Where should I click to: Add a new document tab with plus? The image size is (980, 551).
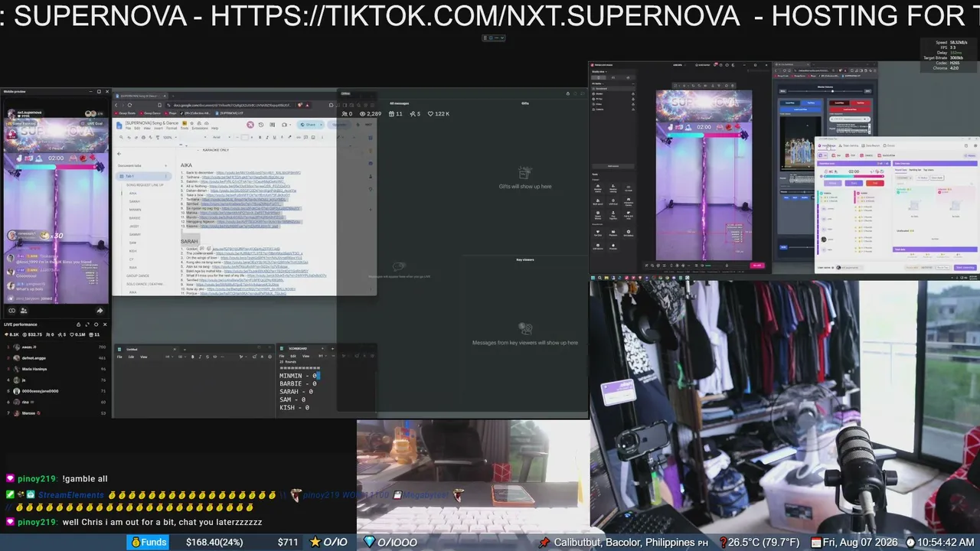click(166, 165)
